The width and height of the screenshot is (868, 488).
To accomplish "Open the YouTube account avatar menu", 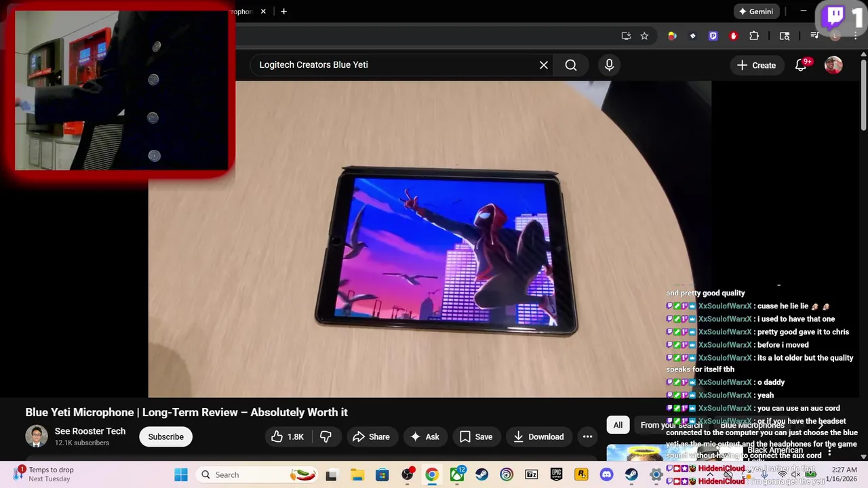I will (x=833, y=65).
